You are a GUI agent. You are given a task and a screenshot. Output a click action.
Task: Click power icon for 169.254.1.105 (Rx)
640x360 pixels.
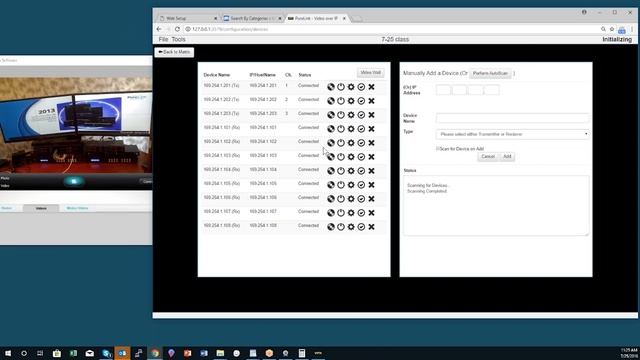pyautogui.click(x=341, y=185)
